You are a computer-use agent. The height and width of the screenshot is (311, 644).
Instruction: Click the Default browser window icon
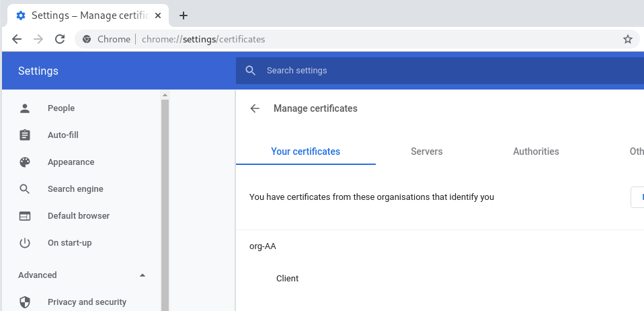tap(25, 216)
